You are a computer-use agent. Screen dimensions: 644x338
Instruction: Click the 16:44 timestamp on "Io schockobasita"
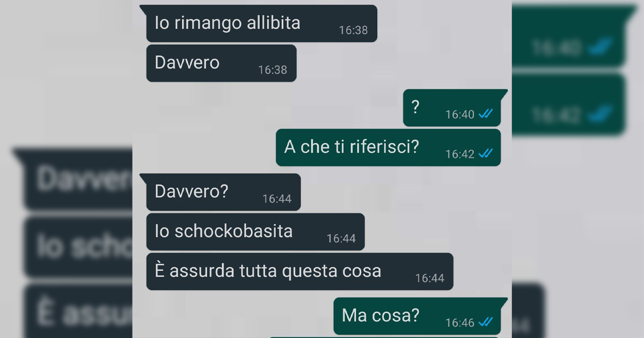point(341,238)
